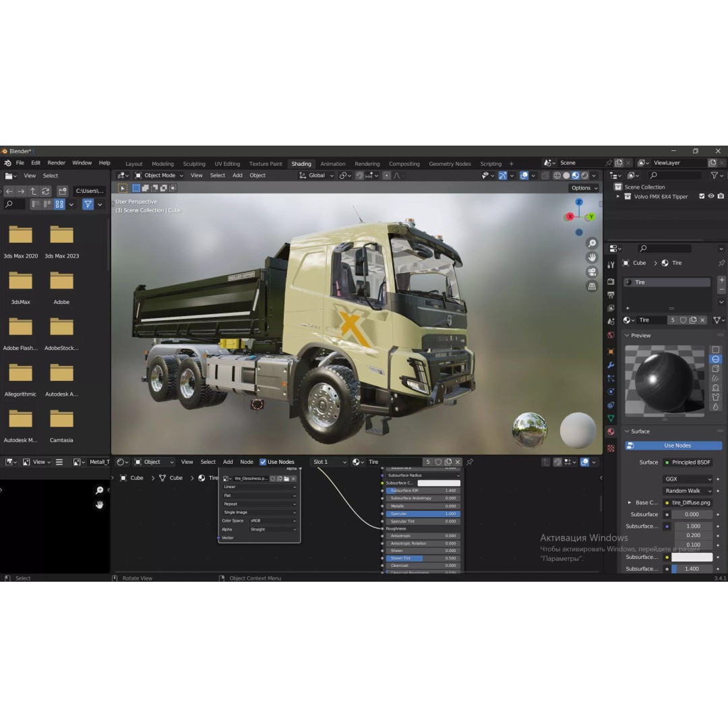
Task: Click the Principled BSDF surface shader button
Action: click(x=688, y=462)
